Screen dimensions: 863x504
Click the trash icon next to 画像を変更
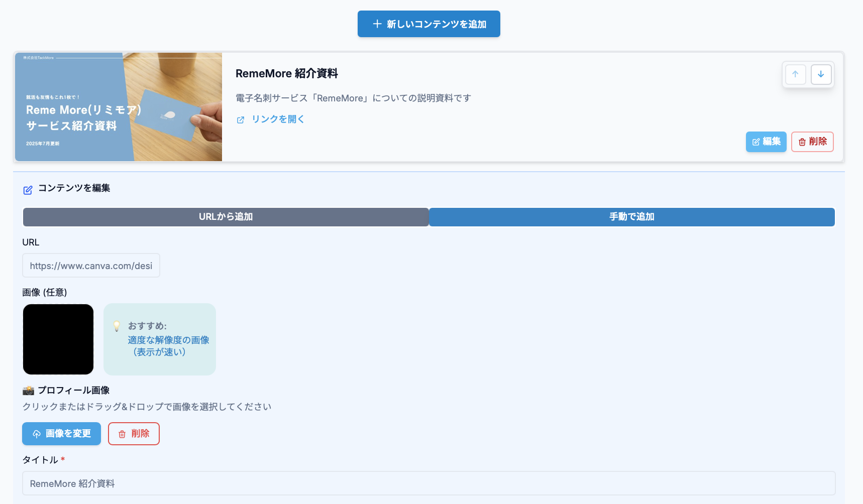[121, 434]
